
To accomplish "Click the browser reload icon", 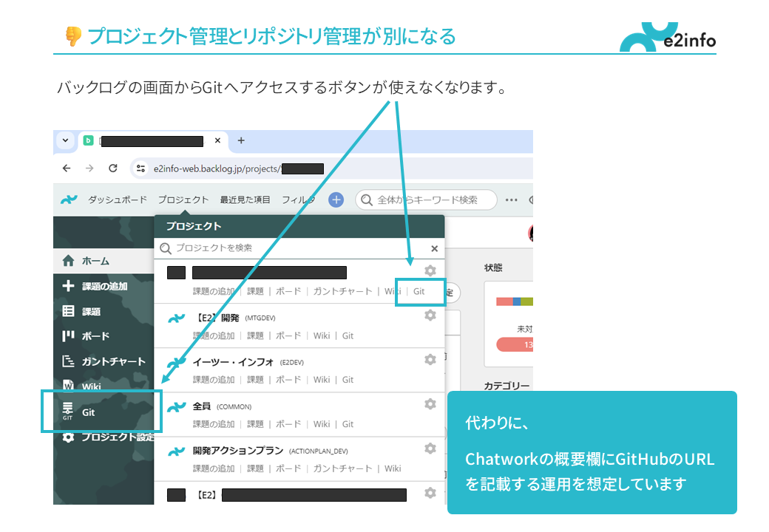I will 113,168.
